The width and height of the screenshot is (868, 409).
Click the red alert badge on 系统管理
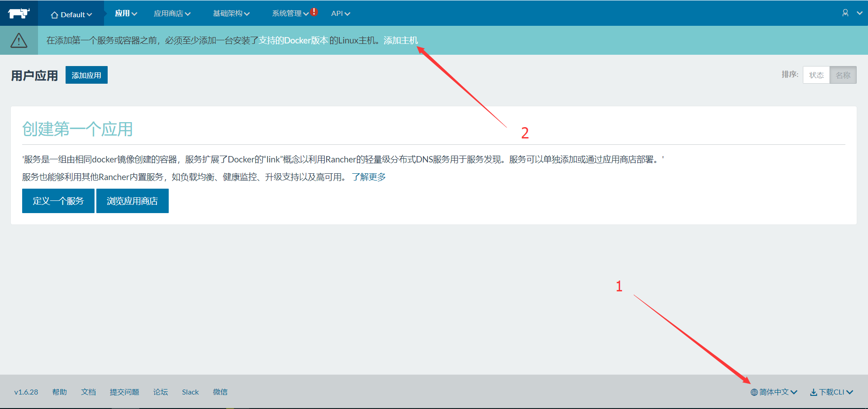pyautogui.click(x=314, y=12)
